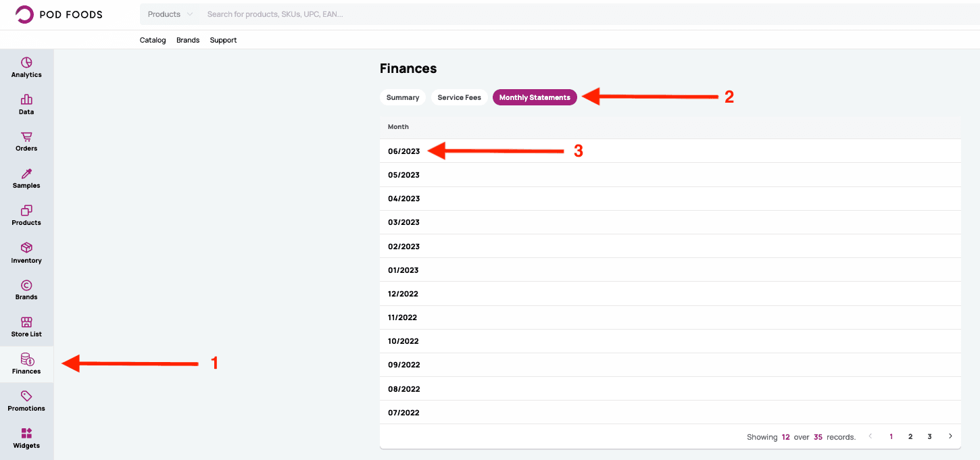Viewport: 980px width, 460px height.
Task: Open the 09/2022 statement row
Action: (x=670, y=365)
